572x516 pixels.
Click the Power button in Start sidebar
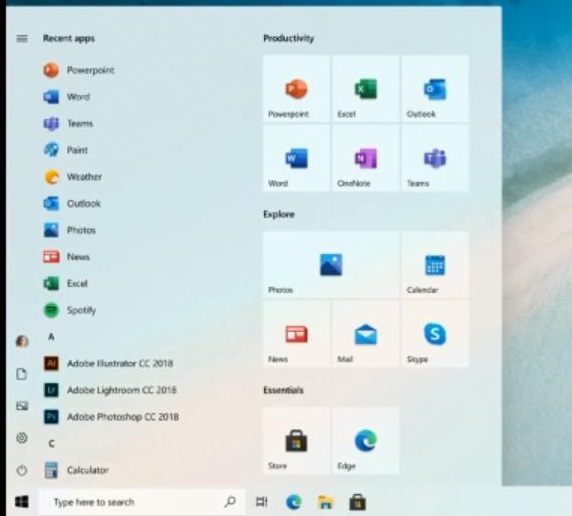22,470
